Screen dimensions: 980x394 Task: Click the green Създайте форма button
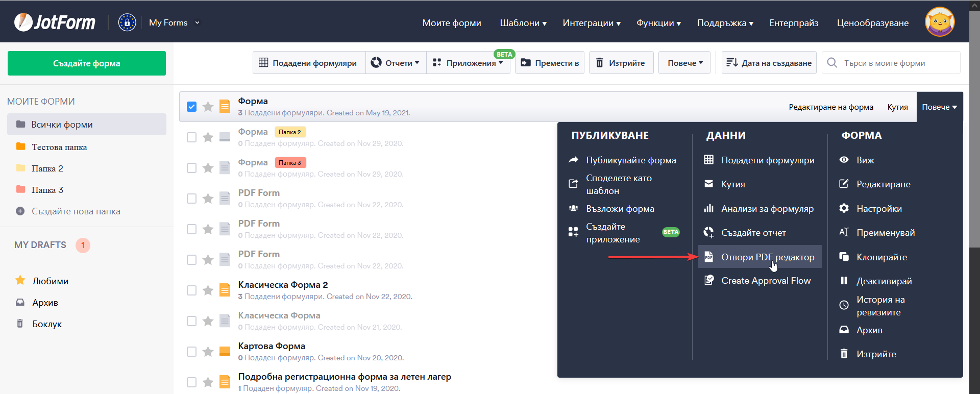(87, 63)
